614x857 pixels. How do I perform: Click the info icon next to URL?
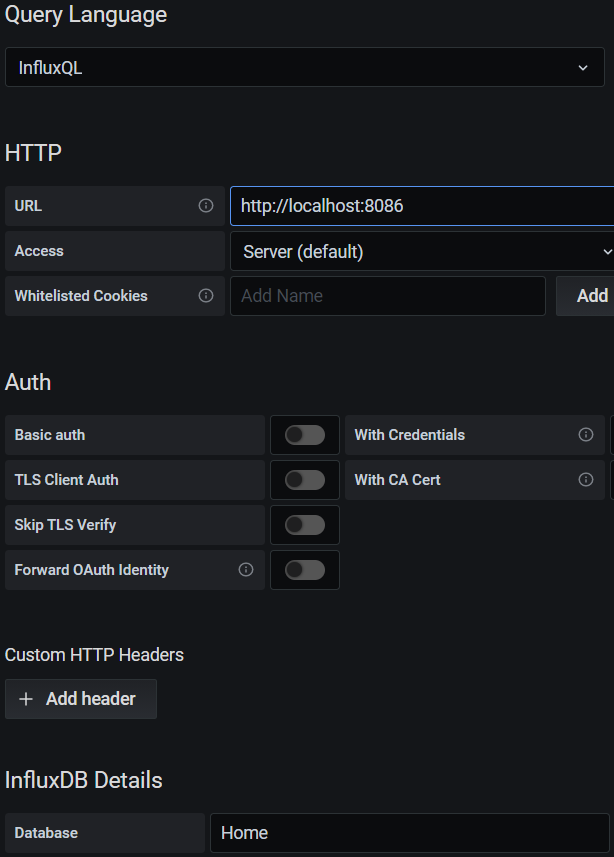pos(206,206)
